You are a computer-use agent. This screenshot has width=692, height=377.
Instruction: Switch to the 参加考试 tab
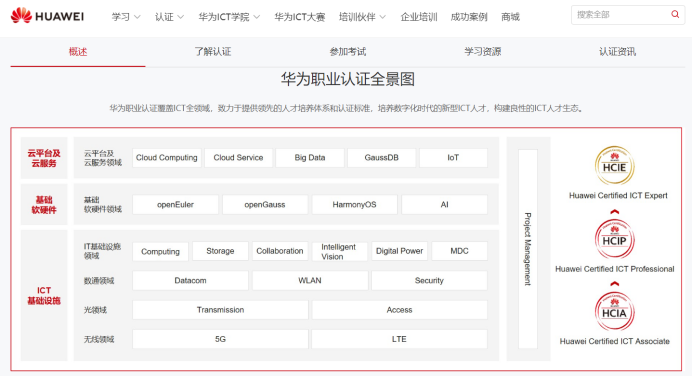coord(348,52)
